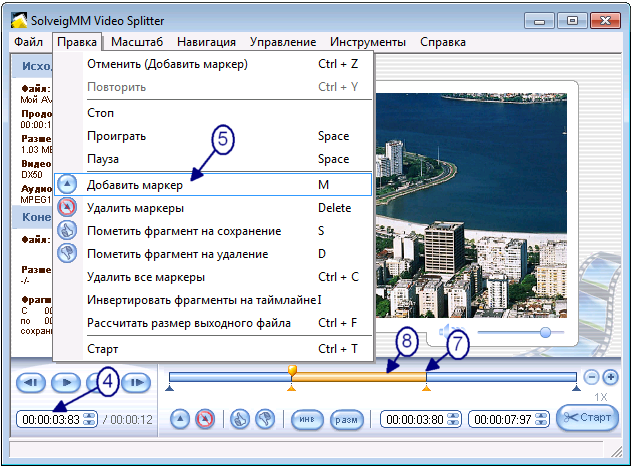Screen dimensions: 633x469
Task: Click the blue end marker of timeline
Action: (x=576, y=388)
